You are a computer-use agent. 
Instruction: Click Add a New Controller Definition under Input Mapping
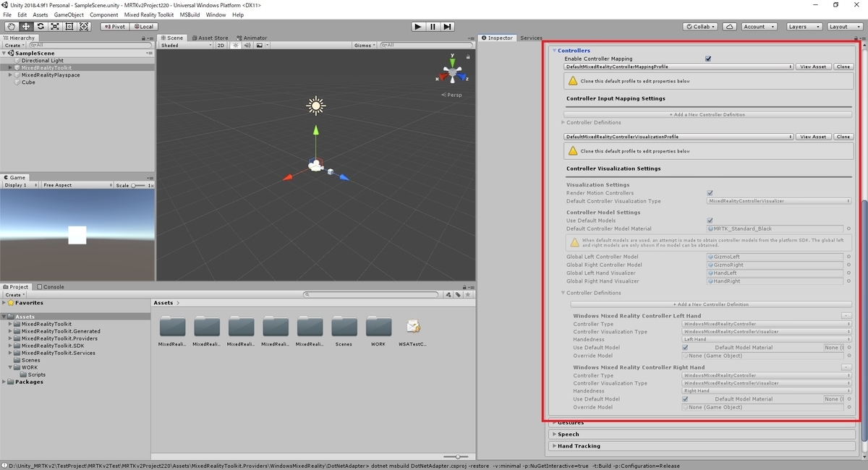[x=707, y=114]
